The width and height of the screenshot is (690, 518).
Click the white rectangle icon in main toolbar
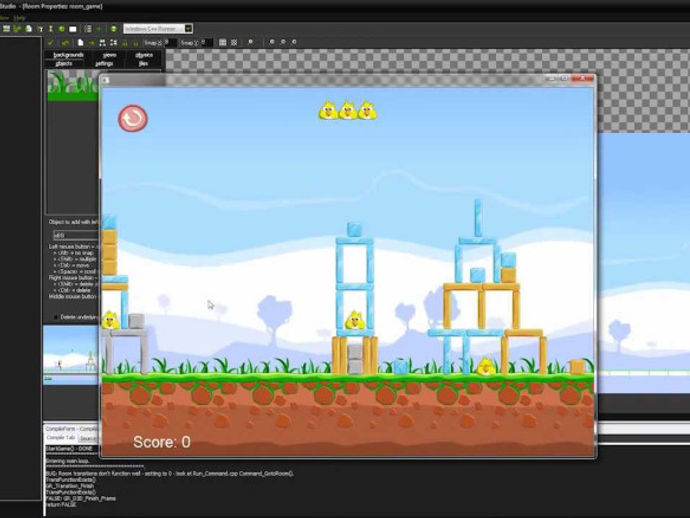click(x=73, y=29)
